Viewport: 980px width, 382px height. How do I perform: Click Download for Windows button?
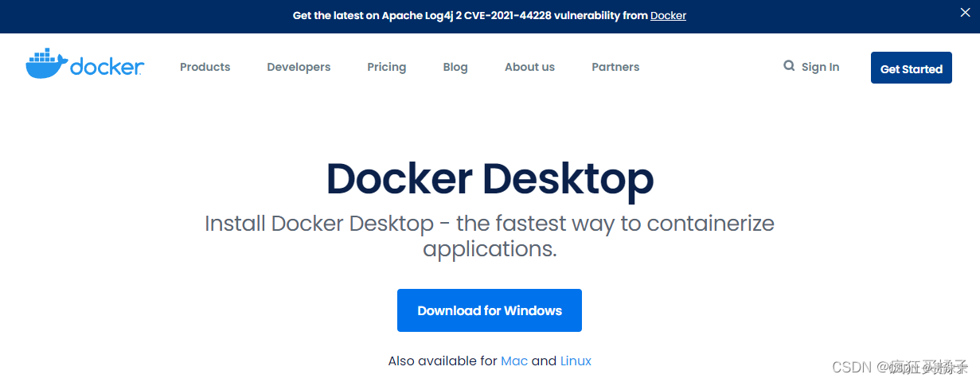point(490,310)
